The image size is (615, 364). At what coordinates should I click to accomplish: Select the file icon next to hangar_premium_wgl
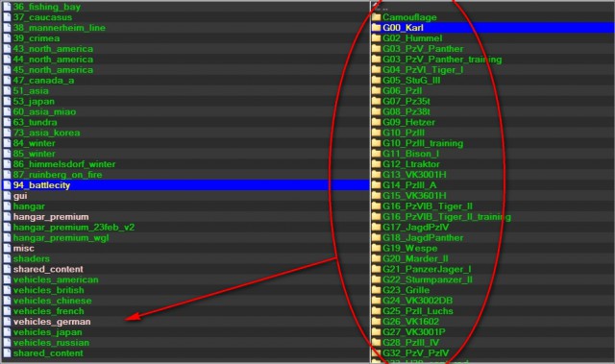(x=7, y=238)
